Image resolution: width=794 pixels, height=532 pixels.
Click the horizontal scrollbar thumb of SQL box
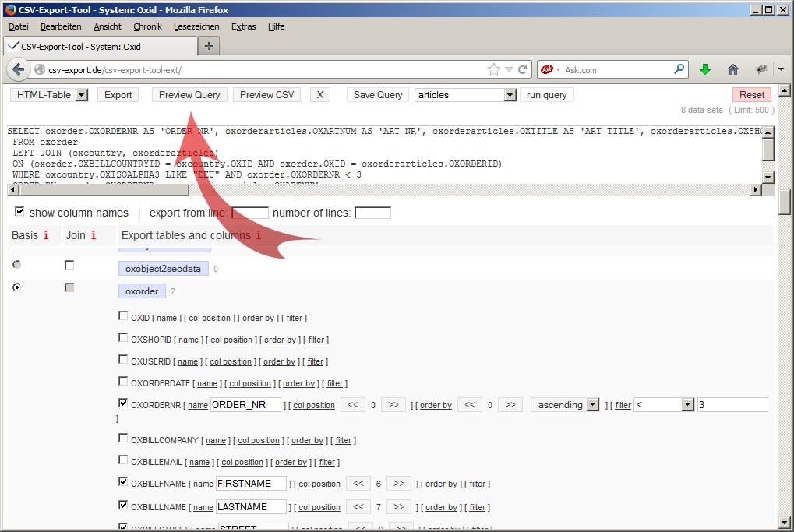(104, 190)
